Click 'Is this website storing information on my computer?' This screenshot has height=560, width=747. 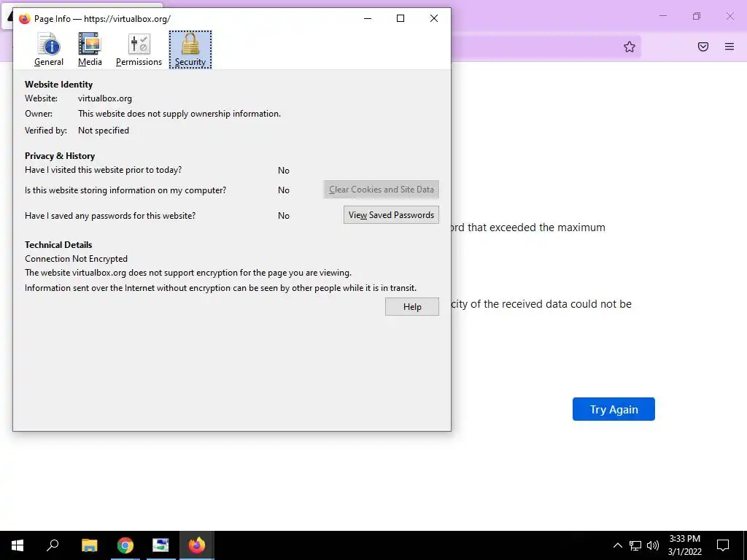tap(125, 190)
